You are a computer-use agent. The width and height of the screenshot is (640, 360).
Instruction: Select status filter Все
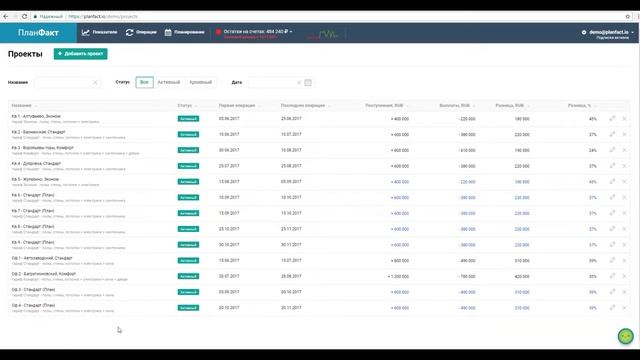[144, 82]
